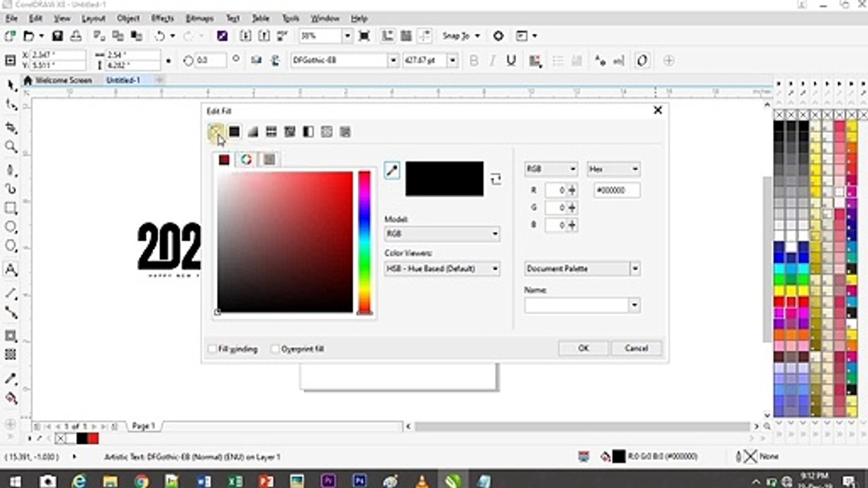Select Texture fill icon
Viewport: 868px width, 488px height.
(x=326, y=131)
